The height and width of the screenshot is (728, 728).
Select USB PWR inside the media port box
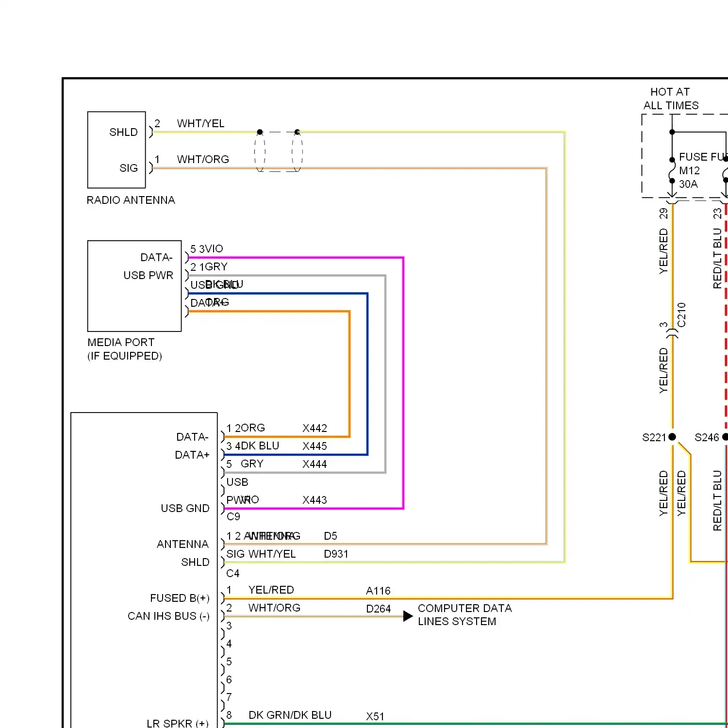pos(148,275)
